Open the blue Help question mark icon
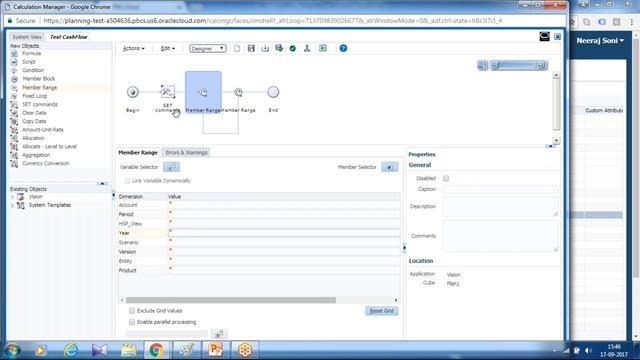640x360 pixels. [x=343, y=48]
